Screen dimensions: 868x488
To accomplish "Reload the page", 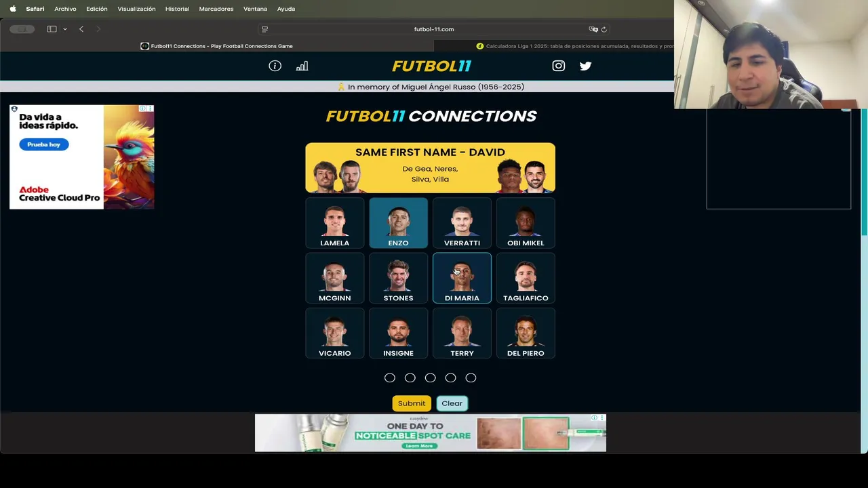I will click(604, 29).
